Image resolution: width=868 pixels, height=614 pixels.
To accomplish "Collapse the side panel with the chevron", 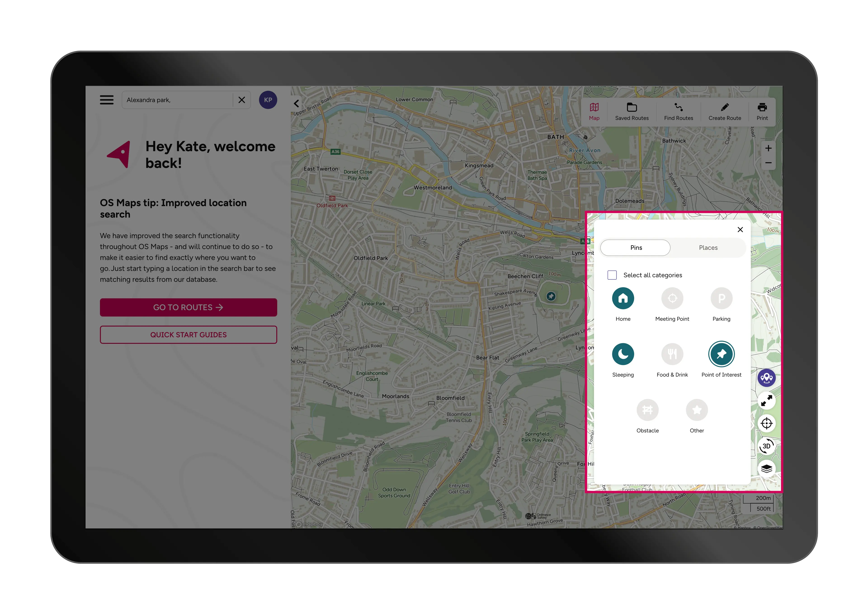I will click(296, 103).
